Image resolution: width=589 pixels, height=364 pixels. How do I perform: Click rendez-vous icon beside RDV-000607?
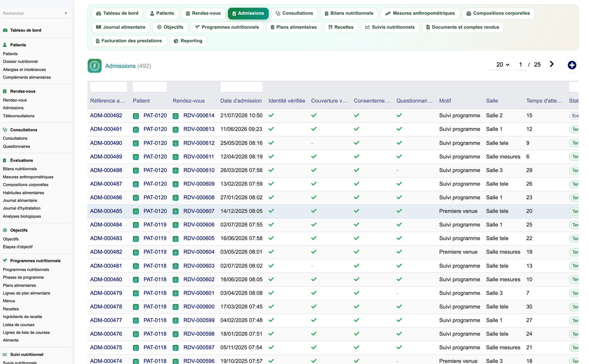176,211
